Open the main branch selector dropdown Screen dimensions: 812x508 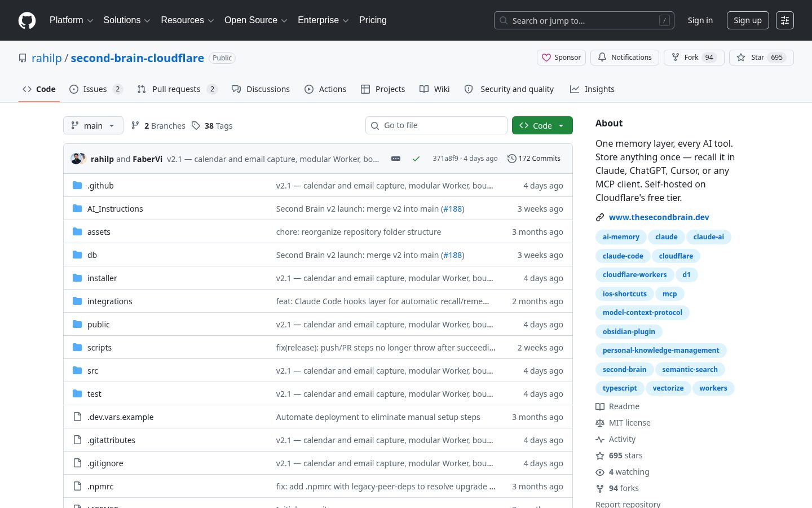[x=93, y=125]
